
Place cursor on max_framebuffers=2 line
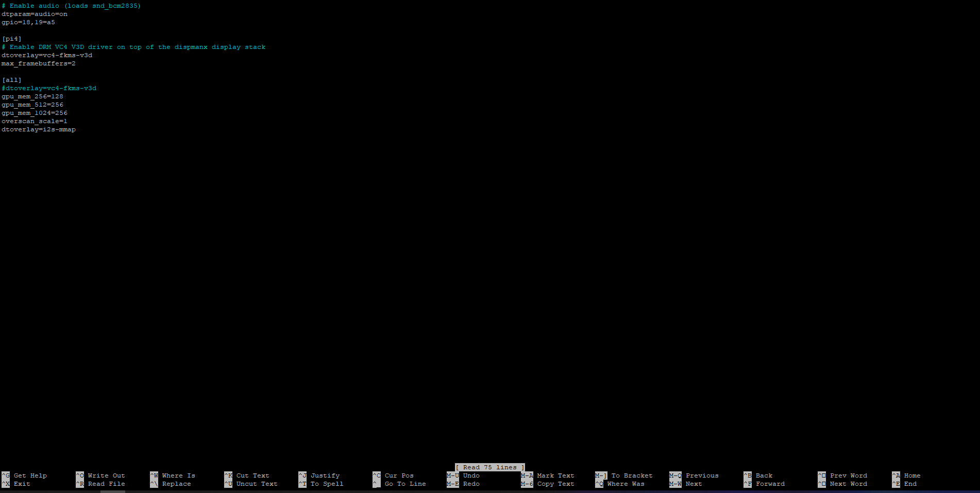(39, 63)
